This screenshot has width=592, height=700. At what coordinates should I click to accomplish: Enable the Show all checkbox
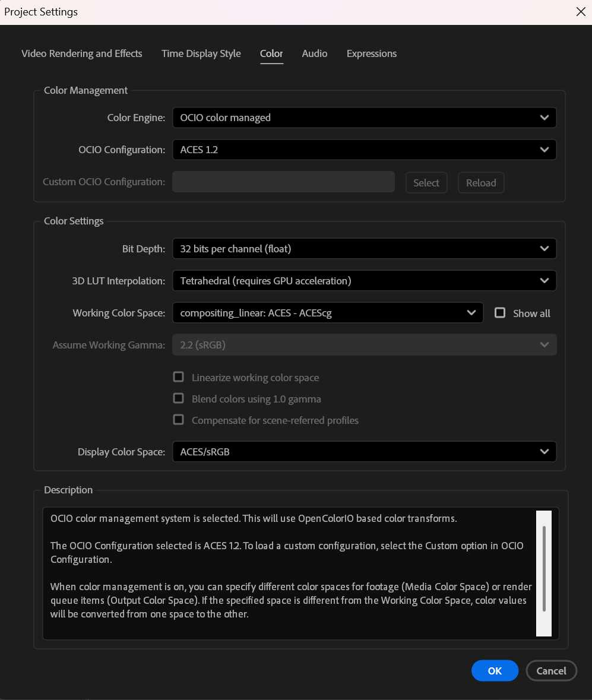coord(500,313)
